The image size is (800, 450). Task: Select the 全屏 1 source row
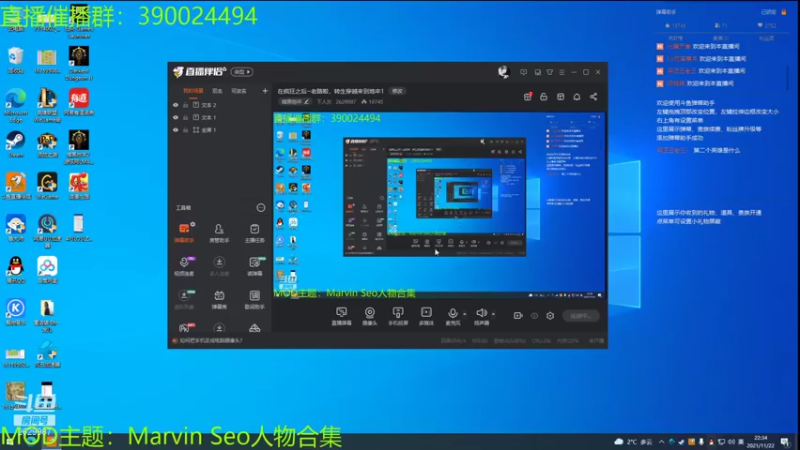[x=219, y=130]
